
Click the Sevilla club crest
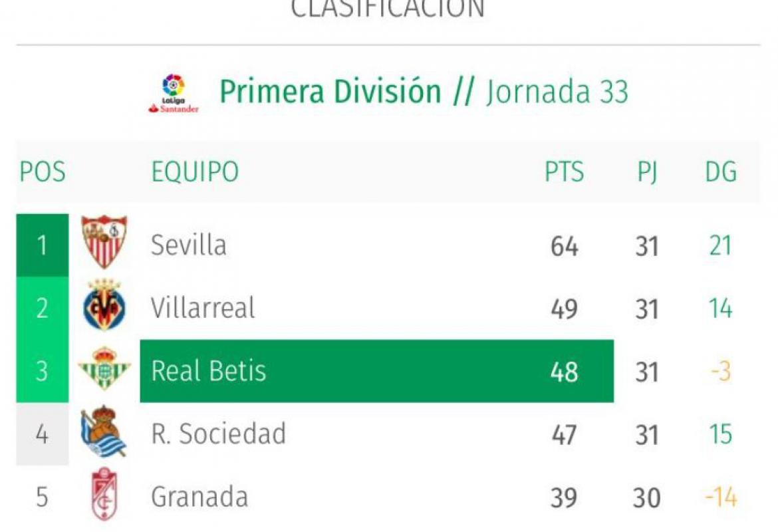104,242
